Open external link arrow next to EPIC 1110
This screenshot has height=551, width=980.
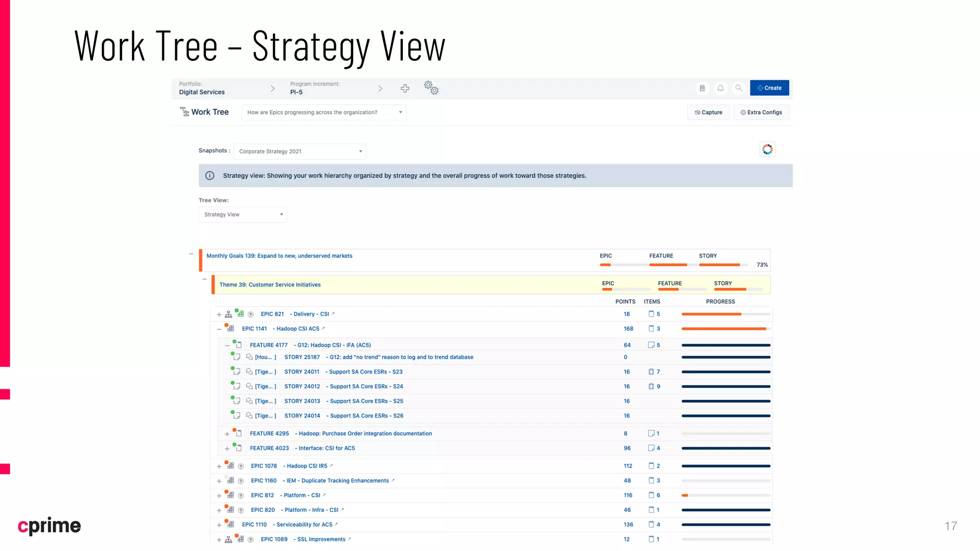tap(336, 524)
